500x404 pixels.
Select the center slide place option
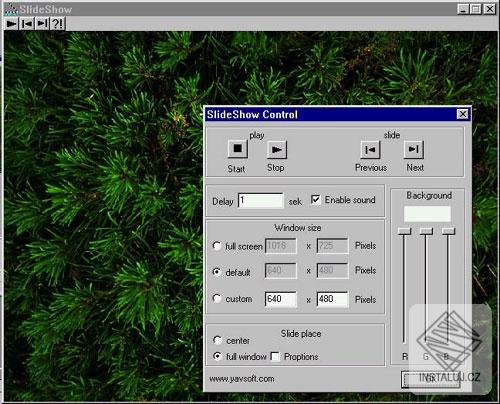click(x=217, y=340)
